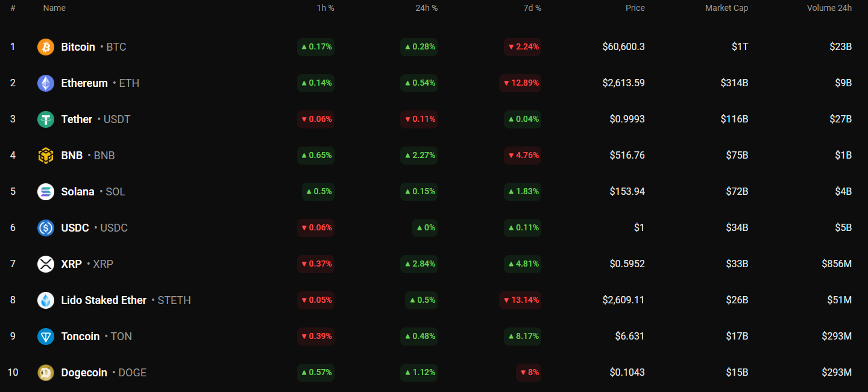Click the BNB logo icon
This screenshot has height=392, width=868.
point(46,156)
